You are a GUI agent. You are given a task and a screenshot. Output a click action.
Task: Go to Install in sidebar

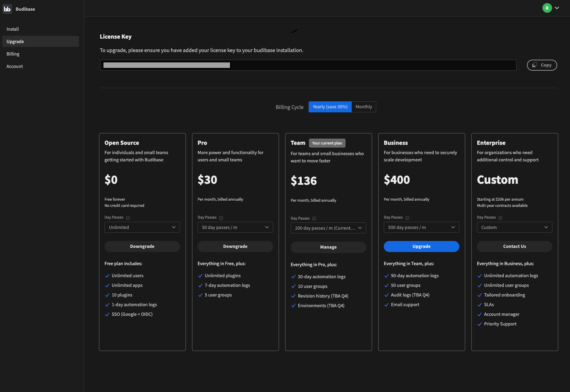tap(40, 29)
